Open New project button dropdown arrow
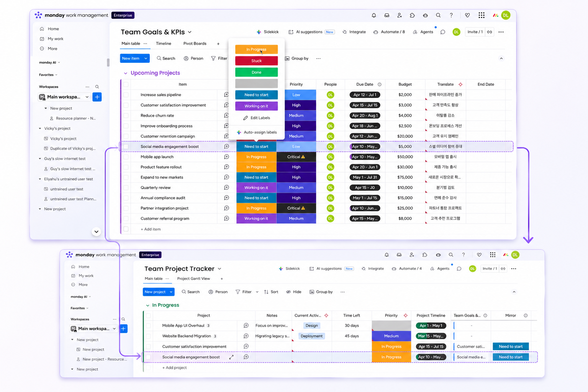The width and height of the screenshot is (588, 392). (171, 292)
